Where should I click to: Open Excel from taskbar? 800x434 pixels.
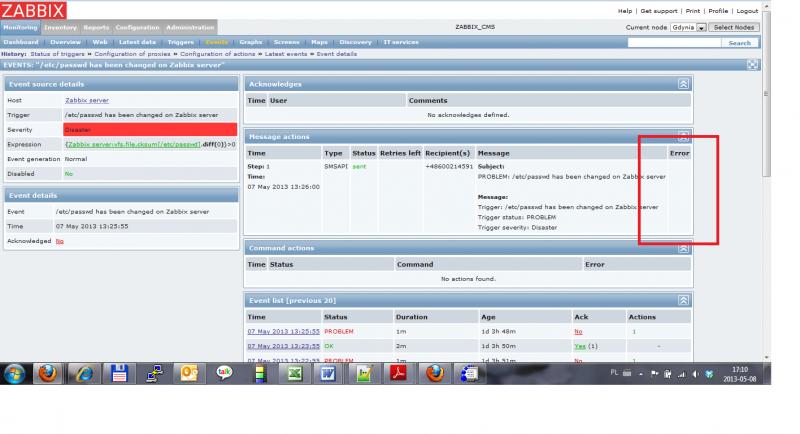coord(294,374)
